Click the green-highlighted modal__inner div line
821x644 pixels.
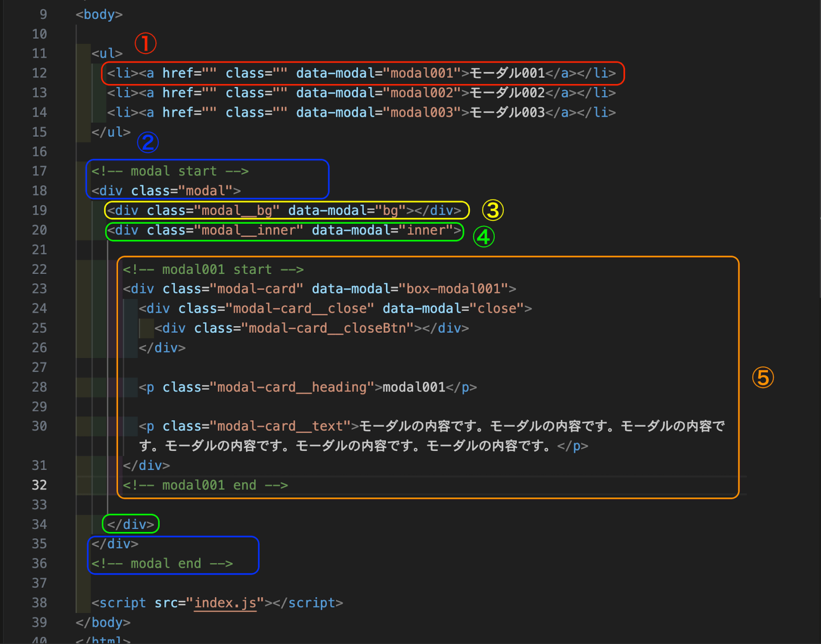pyautogui.click(x=283, y=230)
